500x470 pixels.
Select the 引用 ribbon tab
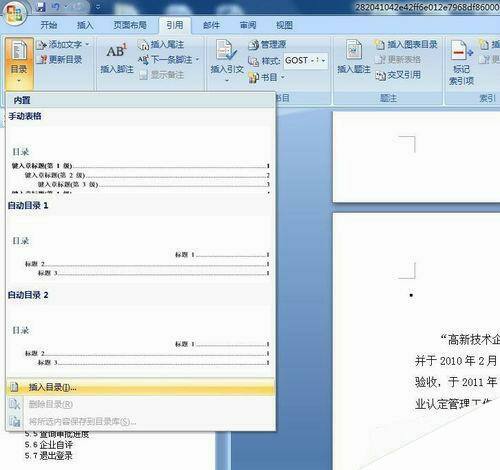click(x=175, y=25)
